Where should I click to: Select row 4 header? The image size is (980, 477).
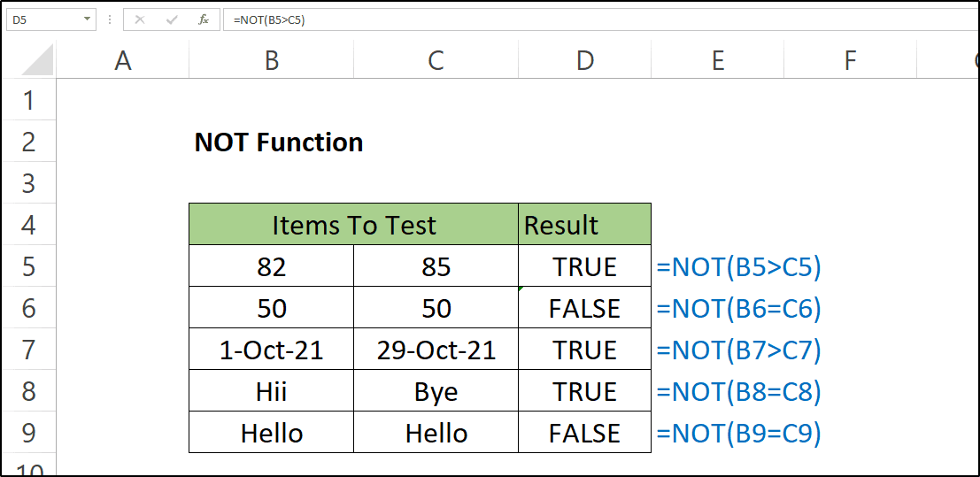[28, 225]
